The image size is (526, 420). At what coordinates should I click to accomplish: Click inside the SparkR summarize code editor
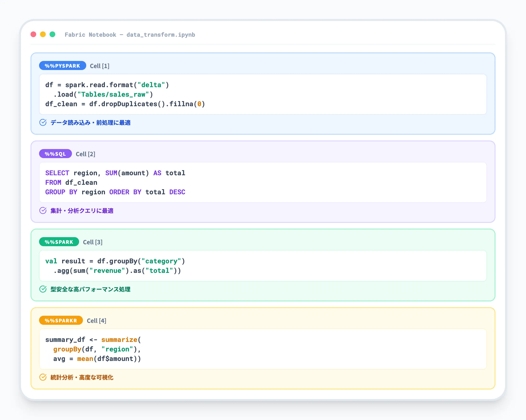(263, 349)
